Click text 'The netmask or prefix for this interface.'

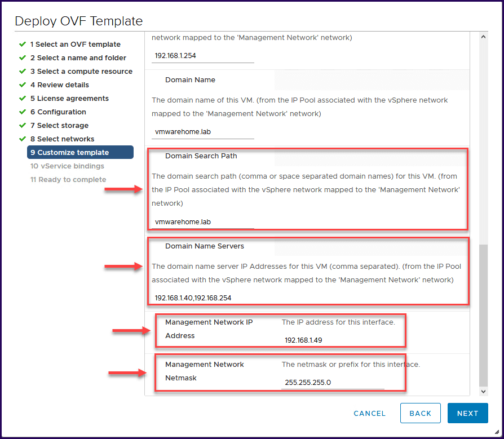click(x=351, y=365)
